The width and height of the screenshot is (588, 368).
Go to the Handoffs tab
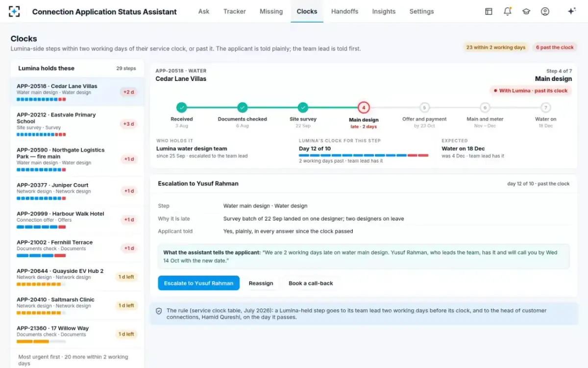coord(344,11)
